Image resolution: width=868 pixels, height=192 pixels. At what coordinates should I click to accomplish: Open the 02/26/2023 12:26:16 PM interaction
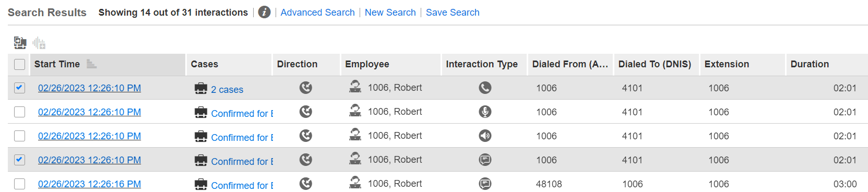click(89, 184)
